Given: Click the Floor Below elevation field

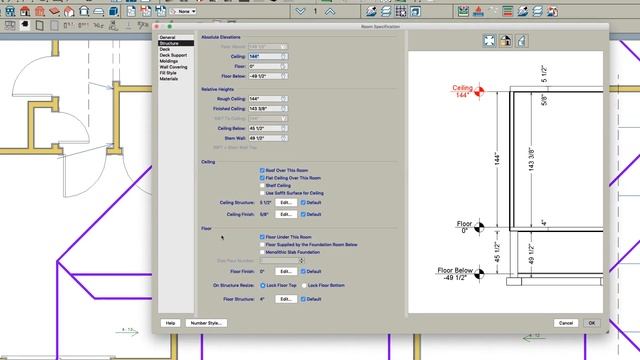Looking at the screenshot, I should (x=268, y=76).
